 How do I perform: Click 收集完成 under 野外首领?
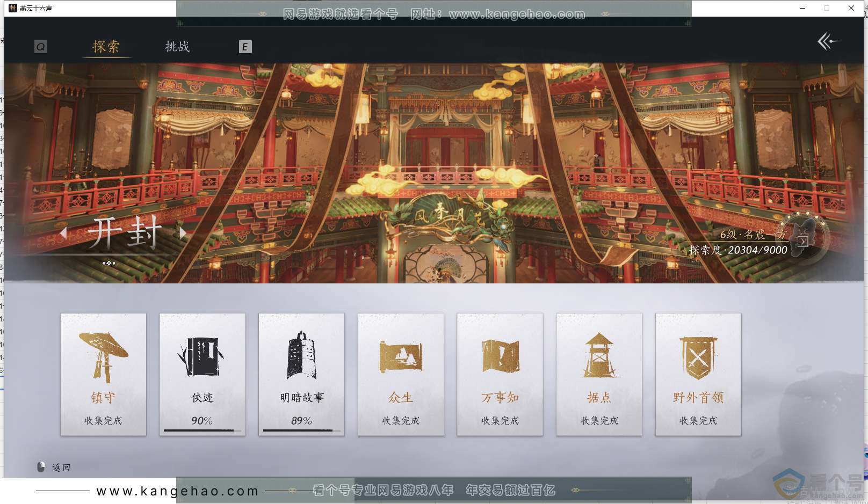pyautogui.click(x=698, y=421)
